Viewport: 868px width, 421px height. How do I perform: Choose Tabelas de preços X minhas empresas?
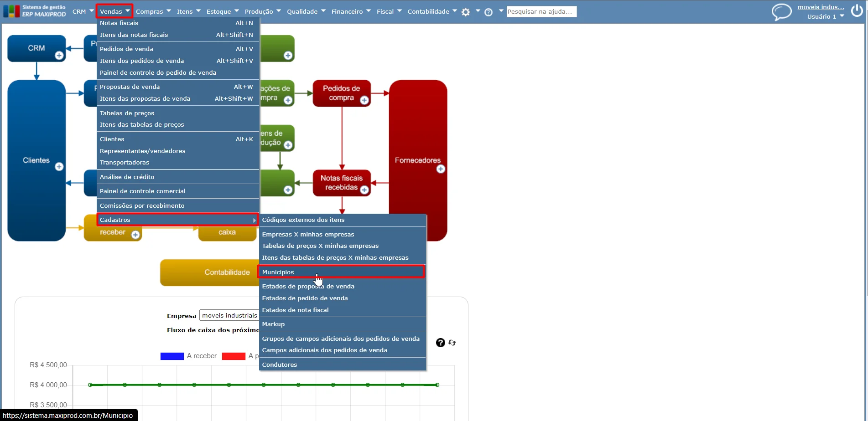[343, 246]
